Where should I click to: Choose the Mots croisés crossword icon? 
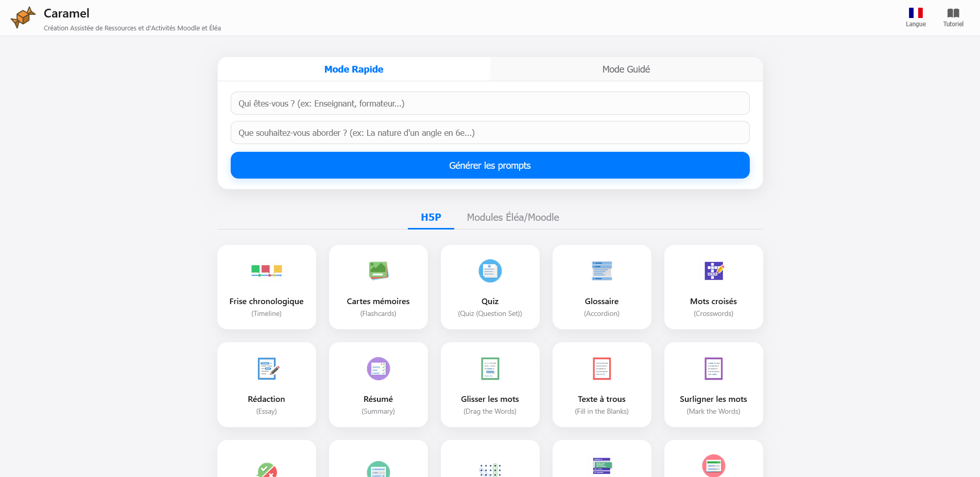(x=713, y=271)
